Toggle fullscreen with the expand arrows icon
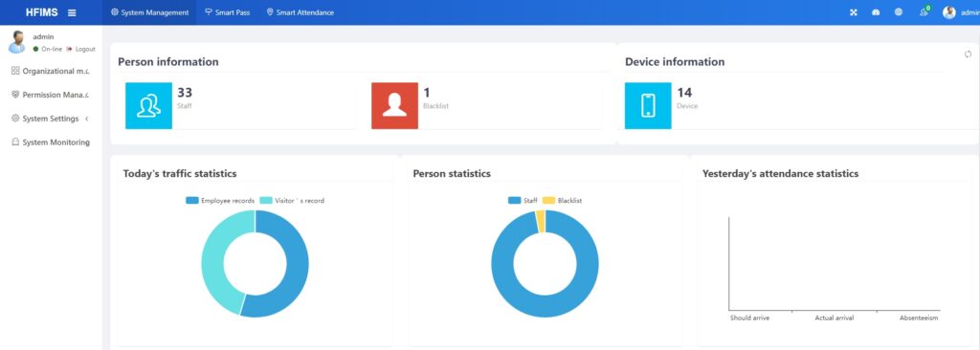The image size is (980, 350). coord(854,12)
